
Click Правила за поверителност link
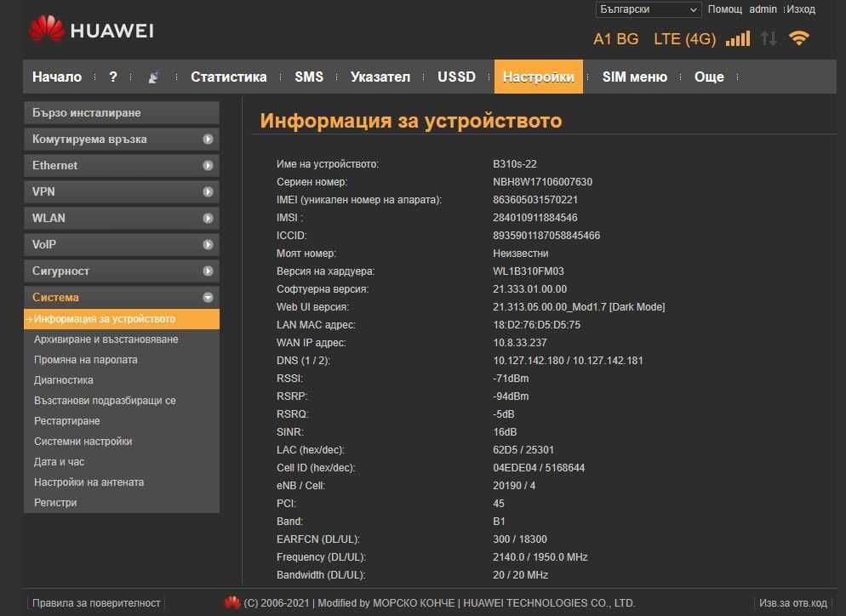96,603
